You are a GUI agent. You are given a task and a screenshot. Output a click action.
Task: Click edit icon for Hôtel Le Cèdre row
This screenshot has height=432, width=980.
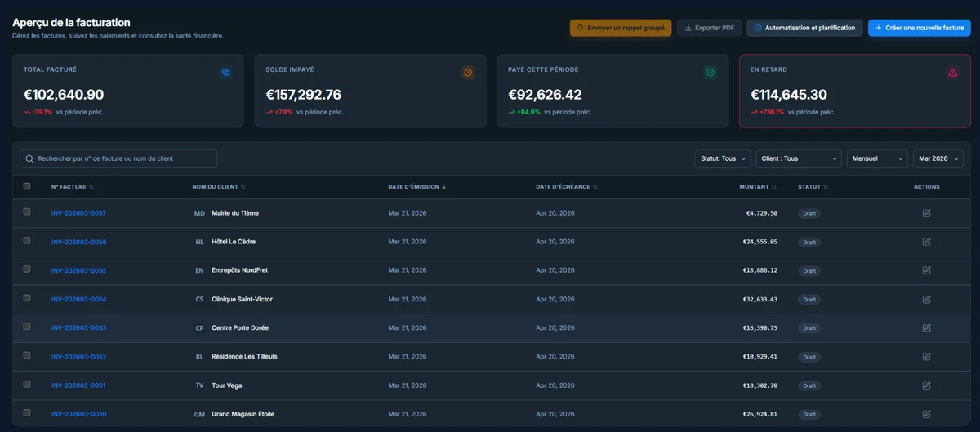(926, 242)
